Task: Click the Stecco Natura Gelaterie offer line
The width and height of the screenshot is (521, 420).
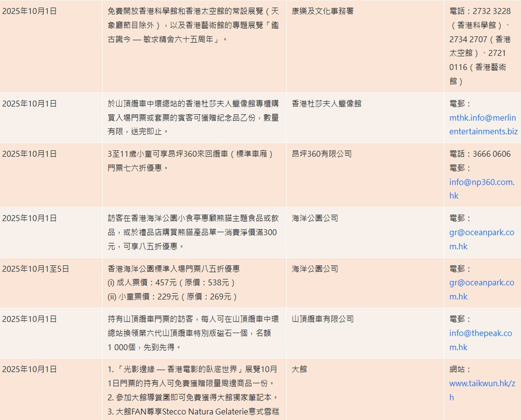Action: [x=193, y=412]
